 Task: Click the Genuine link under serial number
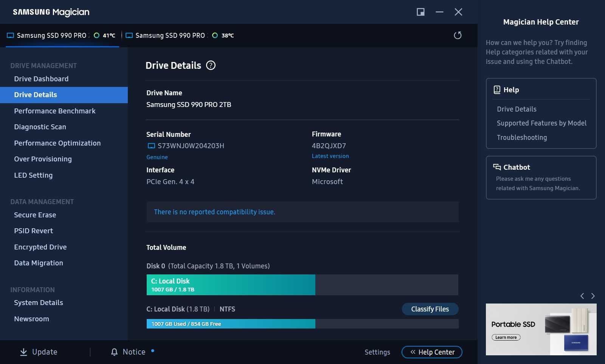157,157
